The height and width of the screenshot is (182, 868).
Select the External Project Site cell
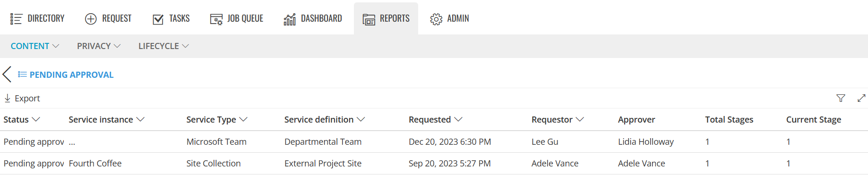[323, 164]
